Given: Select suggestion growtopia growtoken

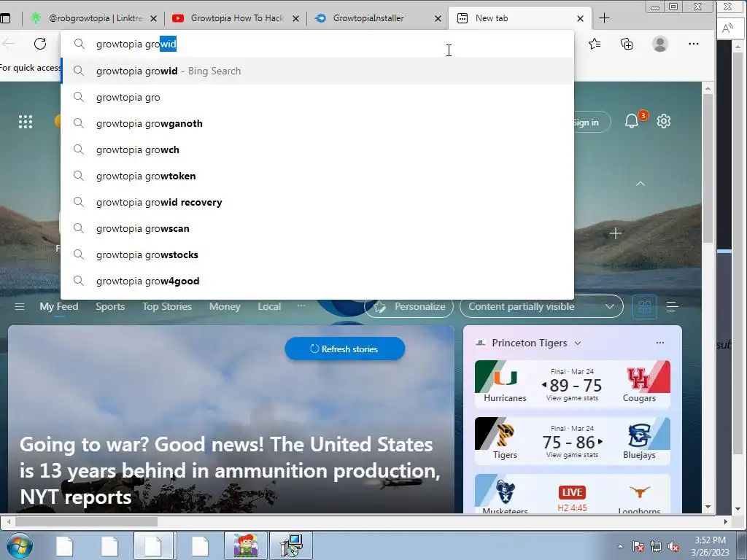Looking at the screenshot, I should point(317,176).
